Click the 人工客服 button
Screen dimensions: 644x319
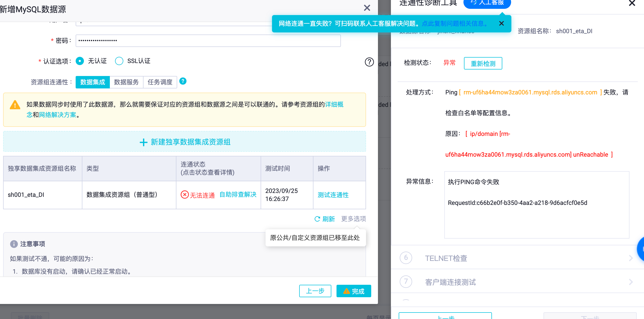(x=487, y=3)
